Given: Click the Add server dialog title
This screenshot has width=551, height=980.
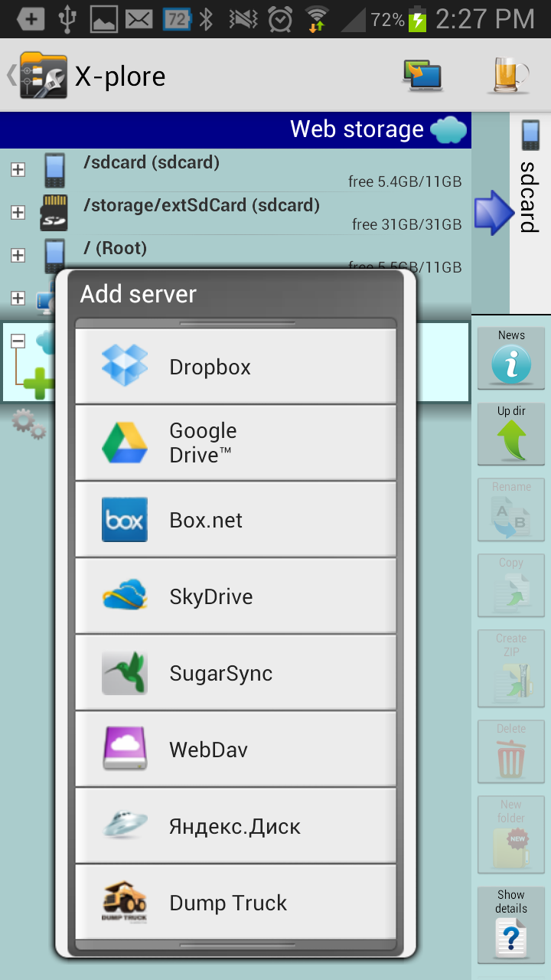Looking at the screenshot, I should [139, 294].
